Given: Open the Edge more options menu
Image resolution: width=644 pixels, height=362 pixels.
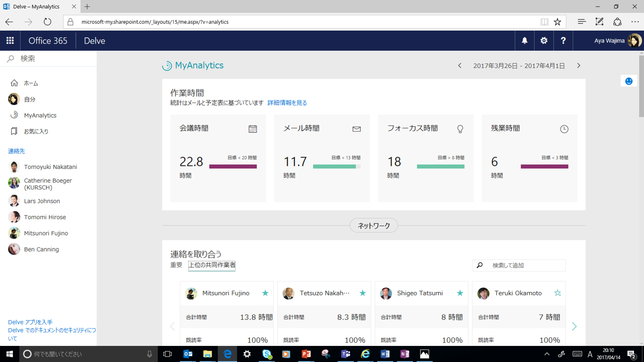Looking at the screenshot, I should pos(635,22).
